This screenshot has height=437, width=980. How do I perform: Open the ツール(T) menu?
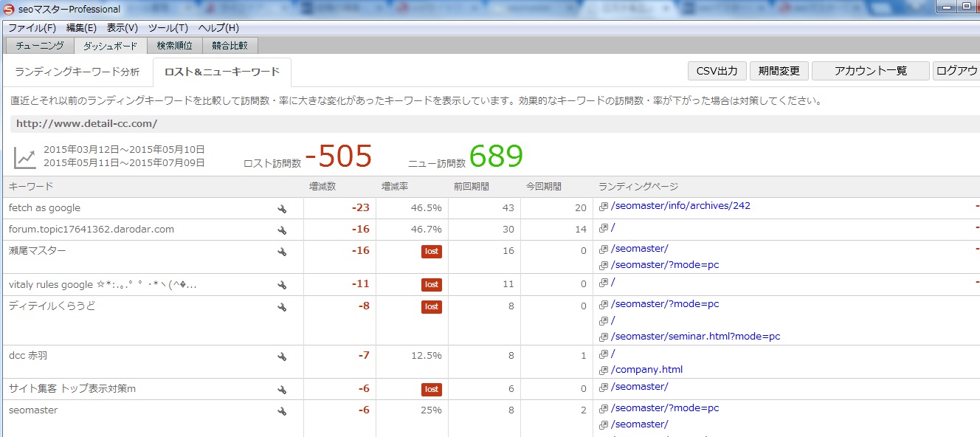pos(168,28)
